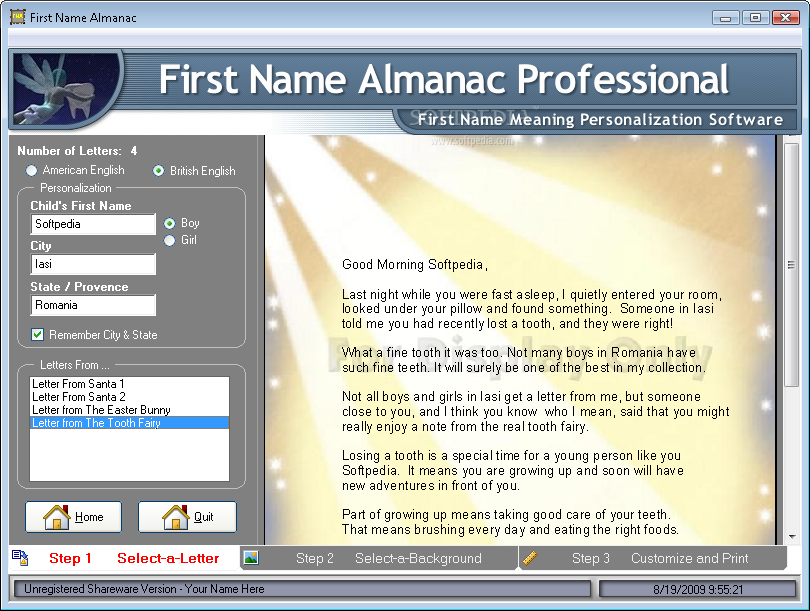Viewport: 810px width, 611px height.
Task: Open Step 3 Customize and Print tab
Action: pos(653,558)
